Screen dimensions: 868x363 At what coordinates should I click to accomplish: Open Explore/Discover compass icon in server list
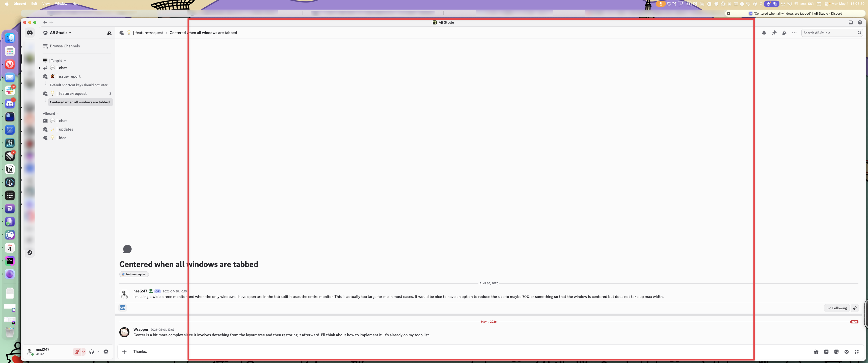click(x=30, y=253)
